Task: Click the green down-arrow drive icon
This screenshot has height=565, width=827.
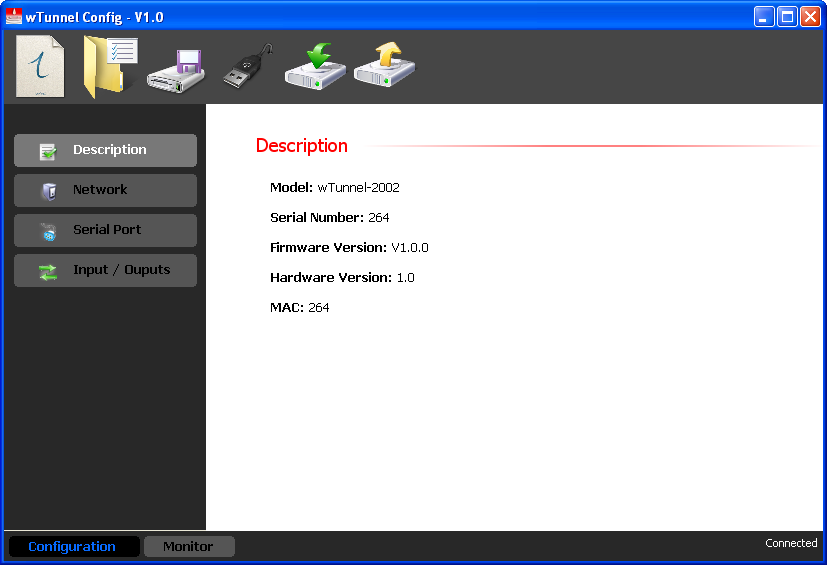Action: click(315, 67)
